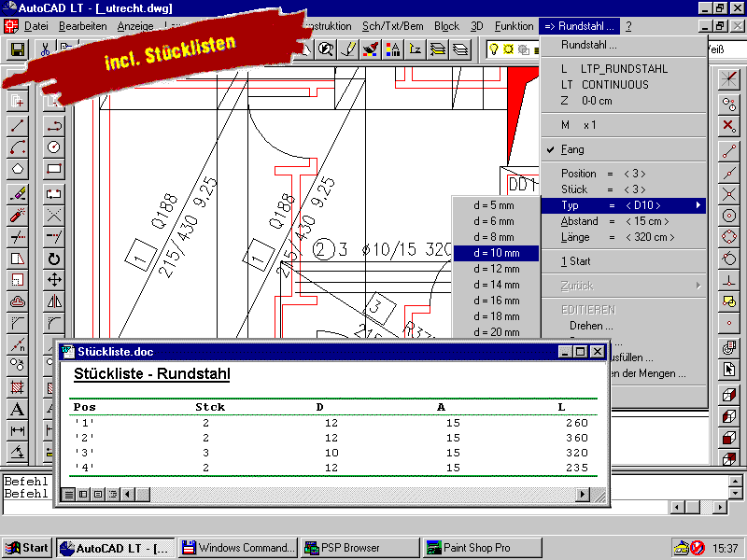Click the normal view button in Stückliste.doc
Image resolution: width=747 pixels, height=560 pixels.
pyautogui.click(x=69, y=495)
